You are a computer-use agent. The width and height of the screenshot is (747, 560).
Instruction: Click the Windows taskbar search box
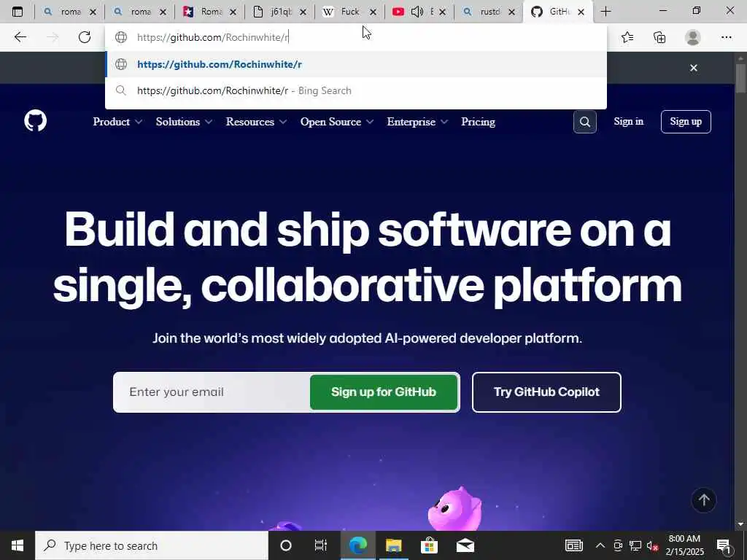click(152, 545)
